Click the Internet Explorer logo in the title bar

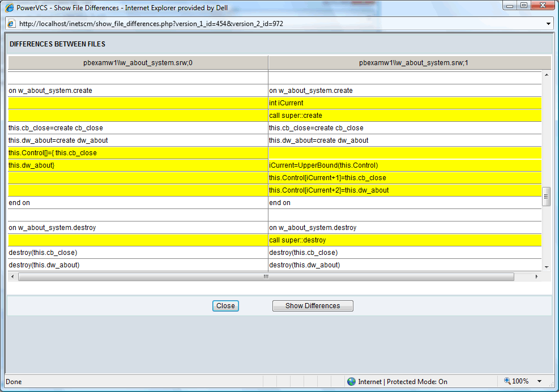coord(10,7)
